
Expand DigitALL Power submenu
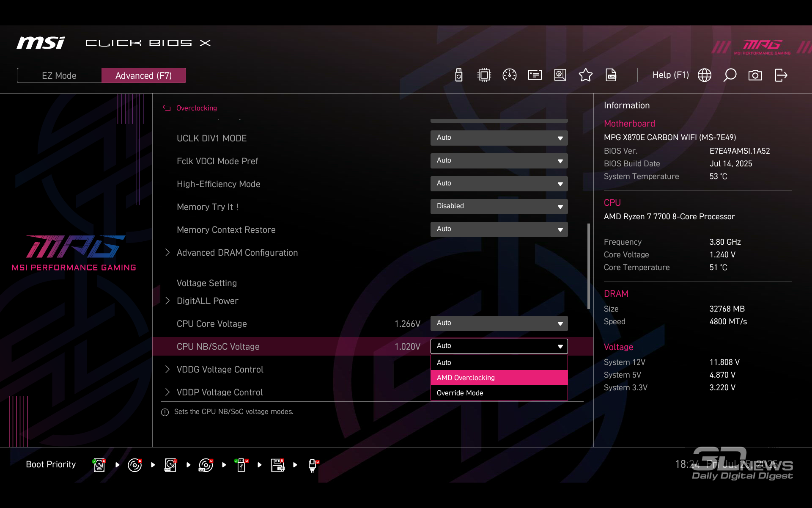click(x=202, y=301)
